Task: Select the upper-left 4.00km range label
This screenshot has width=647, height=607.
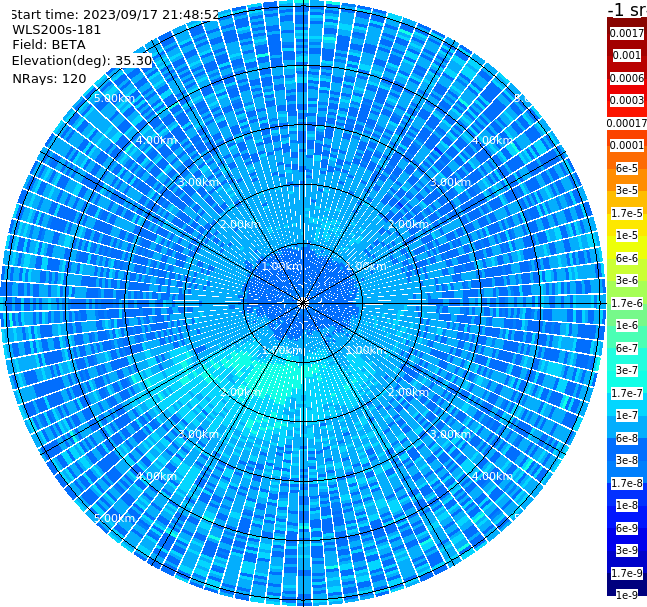Action: point(156,140)
